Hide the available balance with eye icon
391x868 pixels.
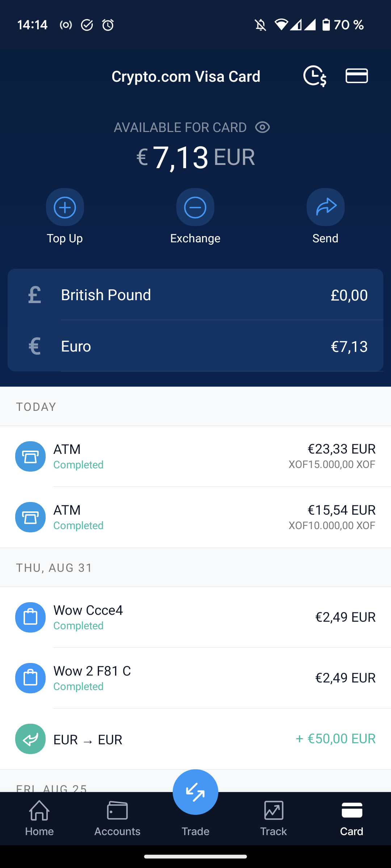tap(262, 127)
